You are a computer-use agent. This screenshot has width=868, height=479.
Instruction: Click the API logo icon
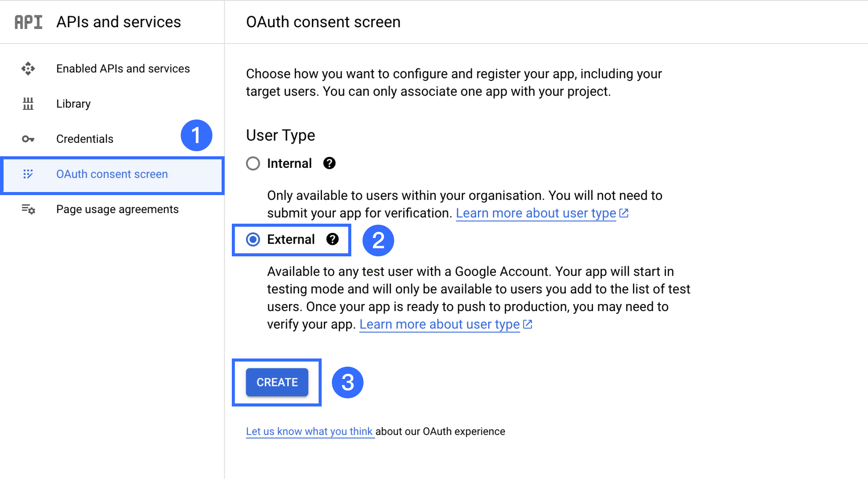(28, 22)
